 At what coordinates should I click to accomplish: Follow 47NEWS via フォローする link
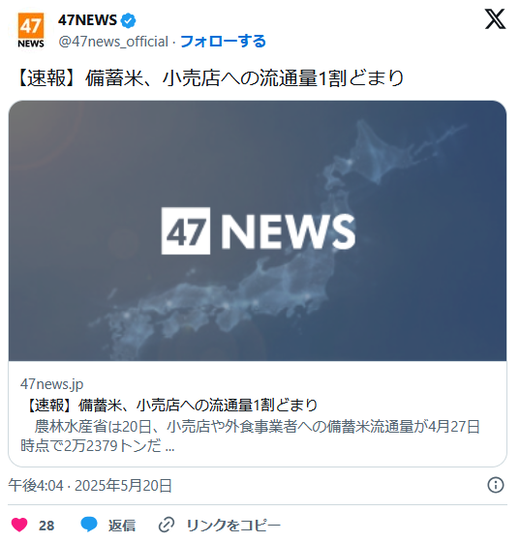pyautogui.click(x=225, y=41)
